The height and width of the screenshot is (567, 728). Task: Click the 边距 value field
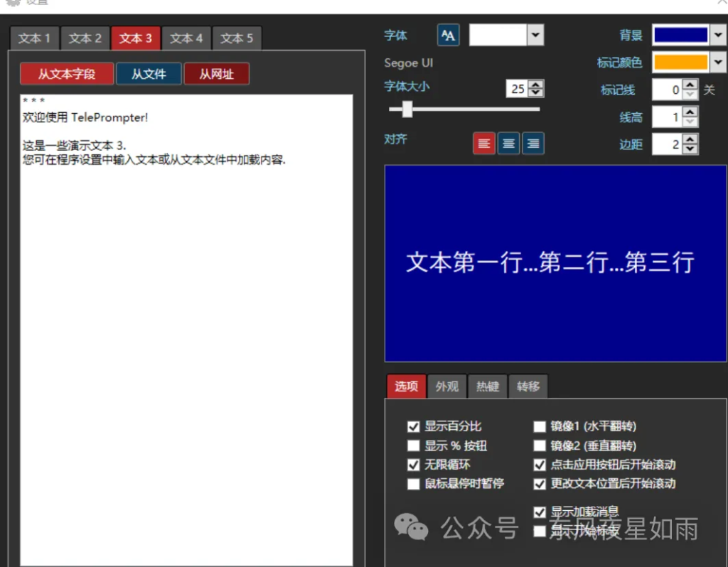click(x=668, y=144)
